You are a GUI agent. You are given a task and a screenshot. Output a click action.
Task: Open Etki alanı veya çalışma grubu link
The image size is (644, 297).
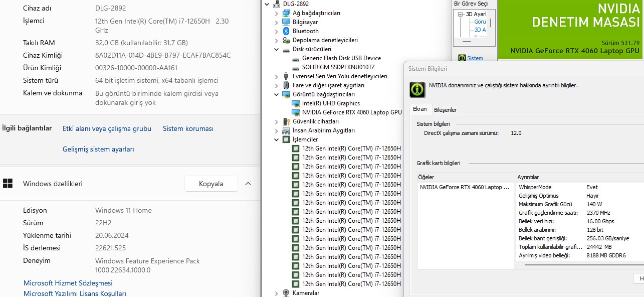(107, 128)
